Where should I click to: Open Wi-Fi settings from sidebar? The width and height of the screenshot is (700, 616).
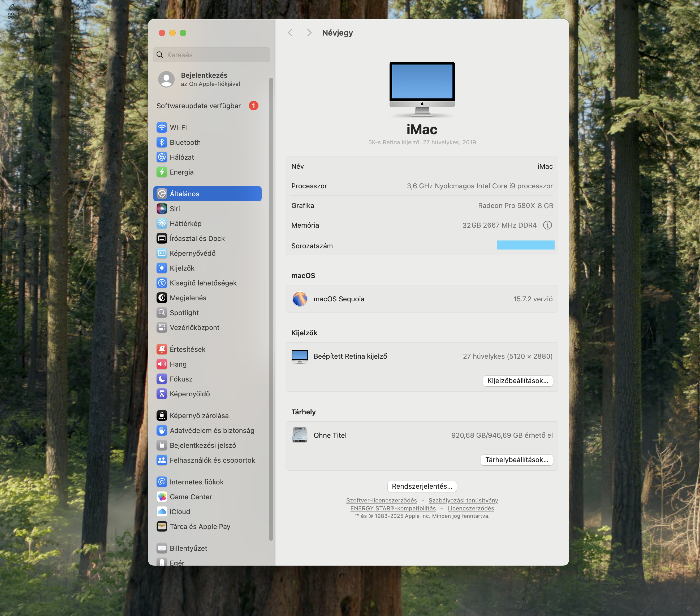coord(178,127)
